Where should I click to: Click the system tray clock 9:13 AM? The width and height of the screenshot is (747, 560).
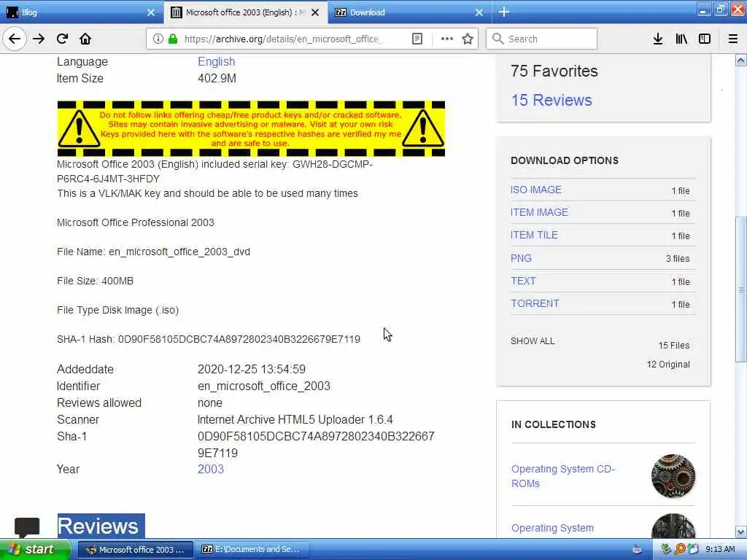pos(720,550)
